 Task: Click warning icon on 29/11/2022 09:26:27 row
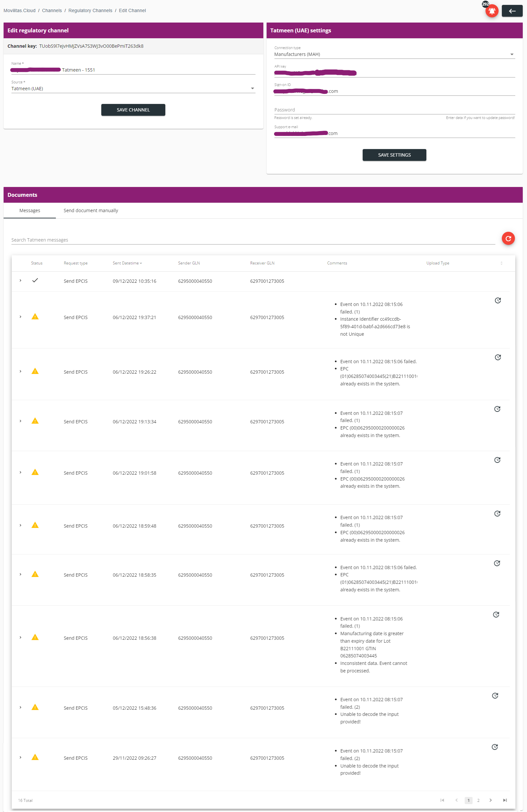tap(35, 757)
